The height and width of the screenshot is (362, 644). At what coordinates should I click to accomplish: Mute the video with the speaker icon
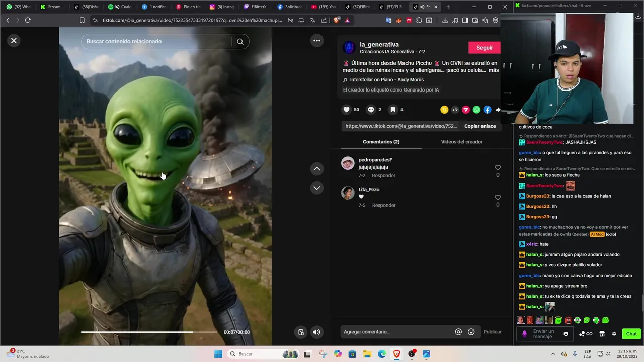[x=316, y=332]
